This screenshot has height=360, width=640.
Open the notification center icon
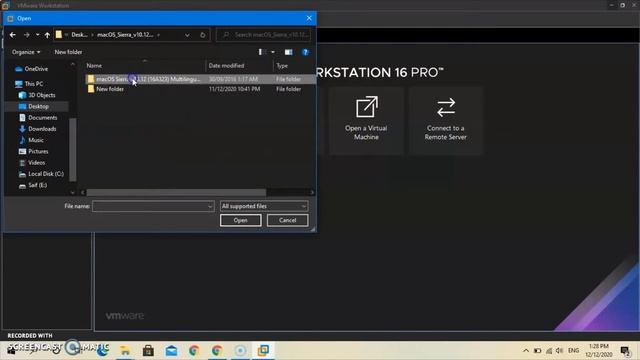625,351
